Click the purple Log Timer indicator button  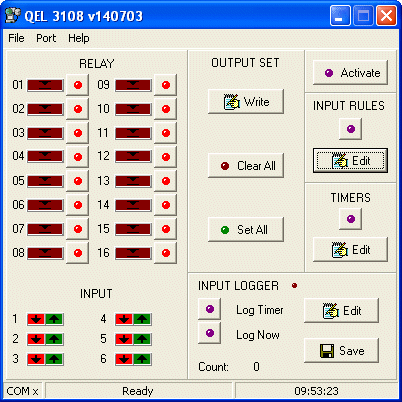[210, 309]
